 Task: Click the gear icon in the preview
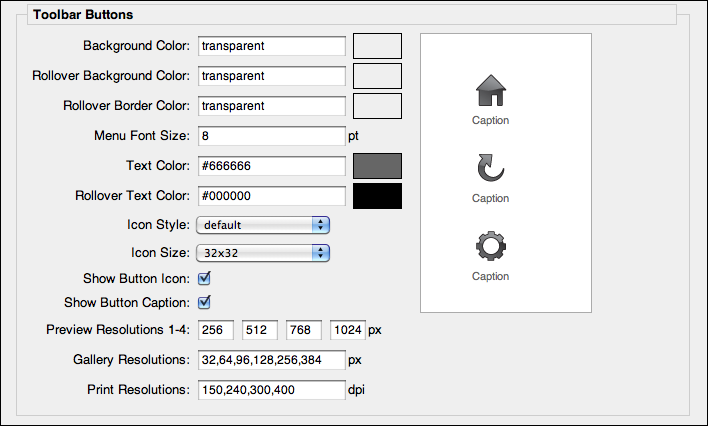(x=491, y=246)
